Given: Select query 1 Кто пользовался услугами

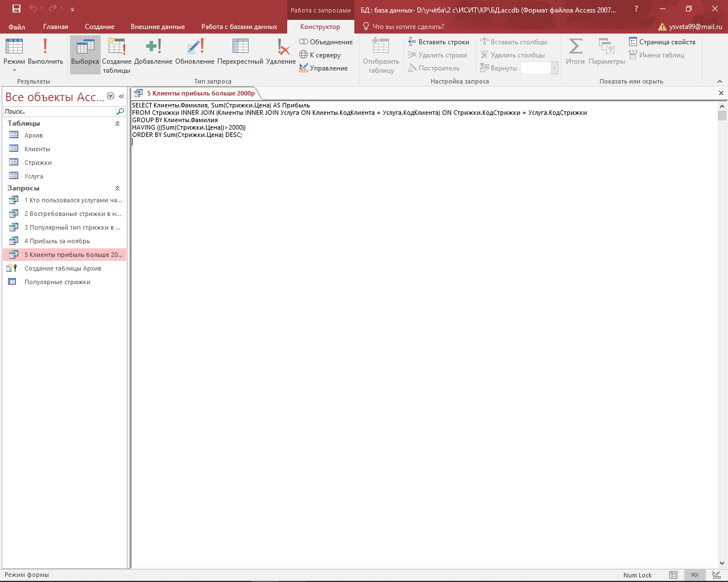Looking at the screenshot, I should 64,200.
